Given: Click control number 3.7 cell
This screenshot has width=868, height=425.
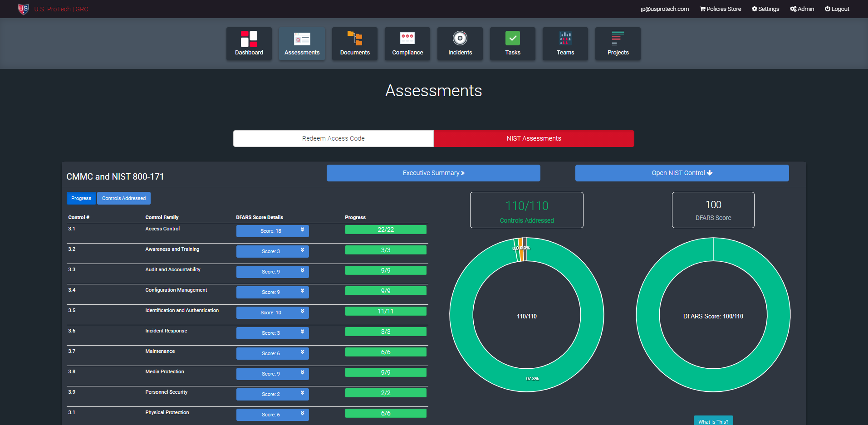Looking at the screenshot, I should pos(72,351).
